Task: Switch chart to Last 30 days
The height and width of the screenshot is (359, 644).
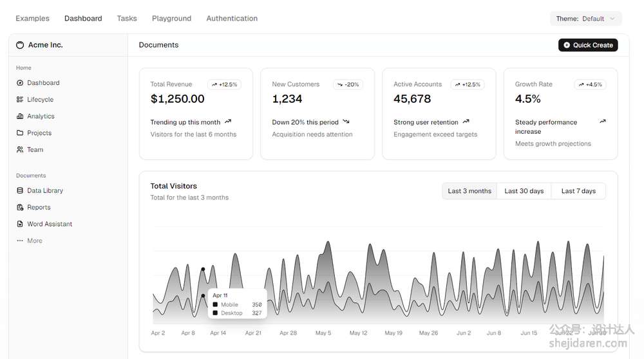Action: [x=524, y=191]
